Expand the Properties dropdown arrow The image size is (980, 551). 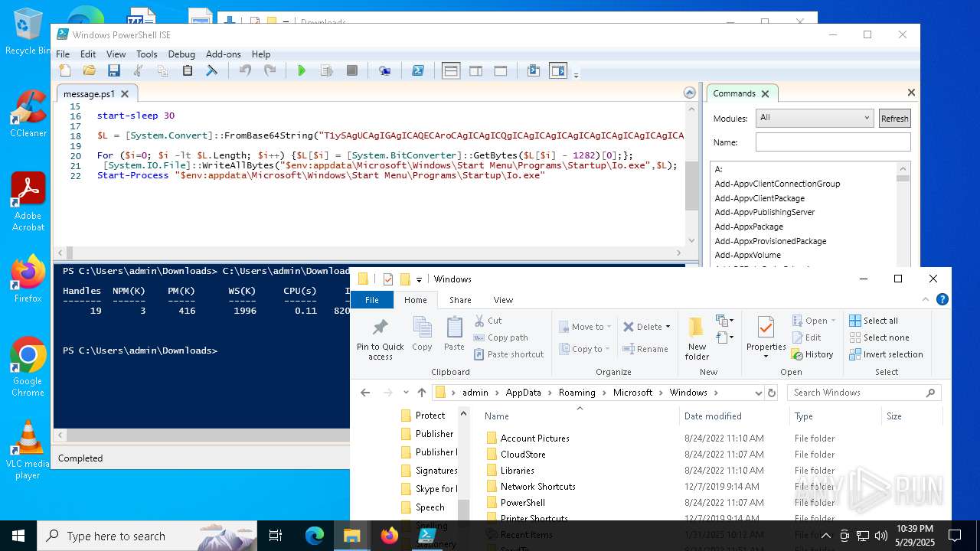point(766,357)
